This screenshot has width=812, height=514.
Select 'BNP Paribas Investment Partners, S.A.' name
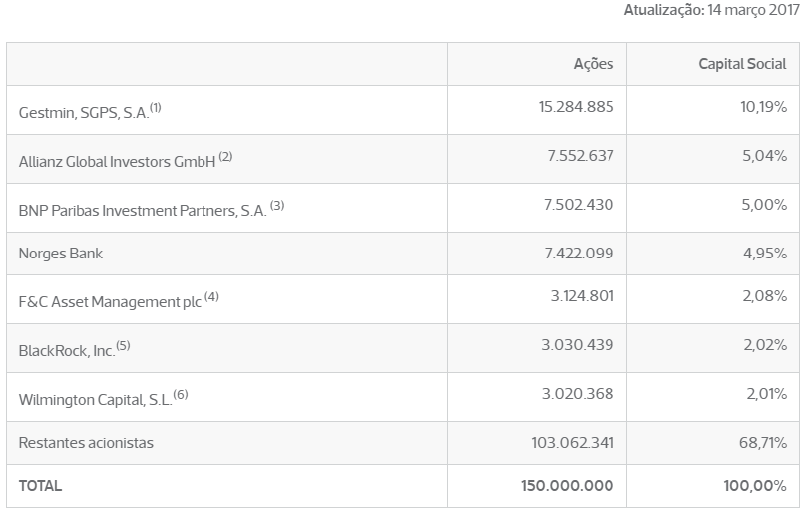click(143, 211)
